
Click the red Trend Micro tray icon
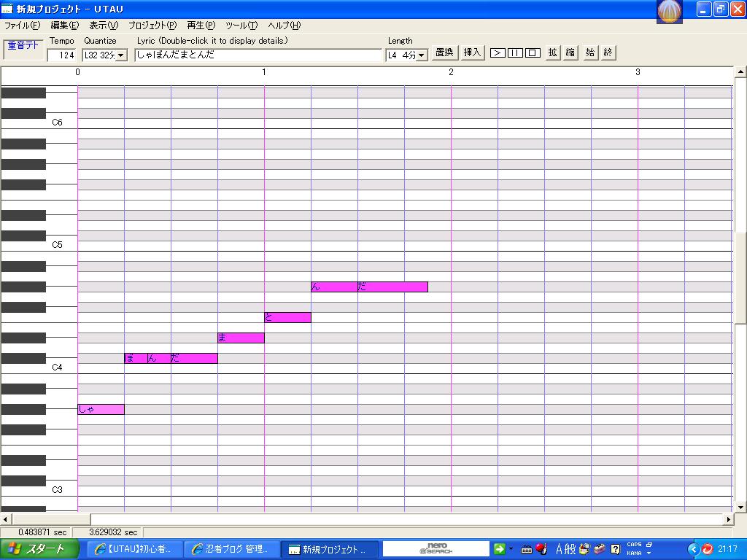tap(708, 550)
